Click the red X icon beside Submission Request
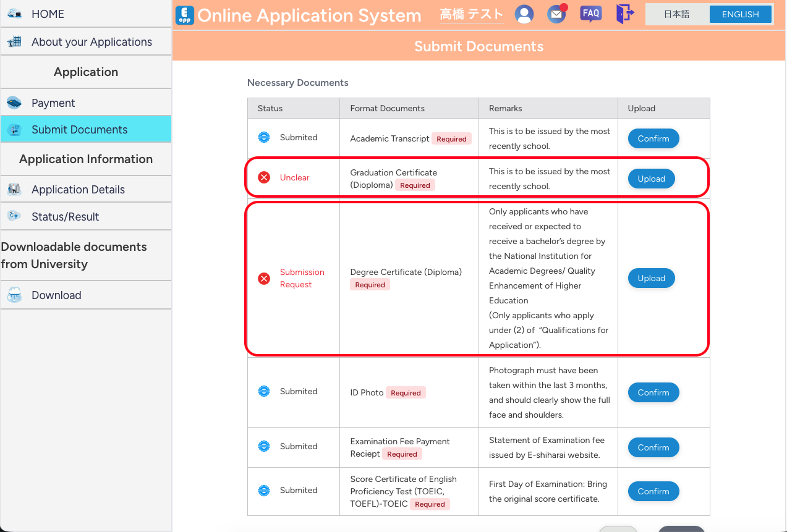 pos(264,279)
